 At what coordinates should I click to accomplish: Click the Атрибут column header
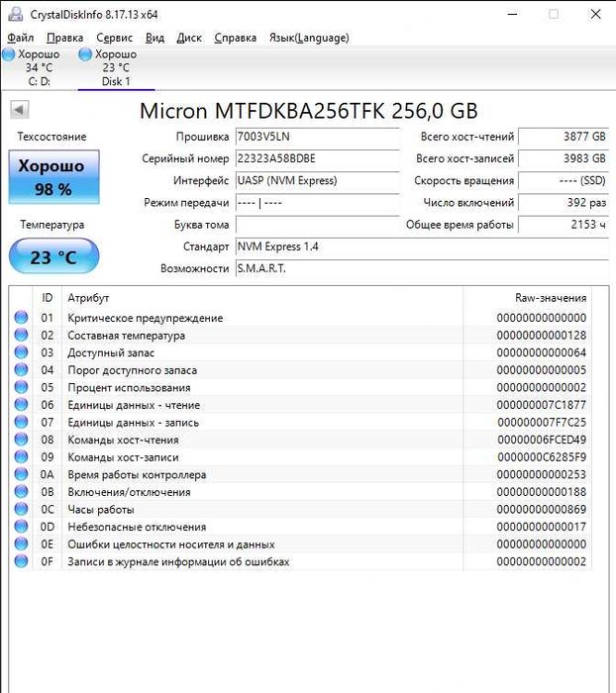(262, 298)
